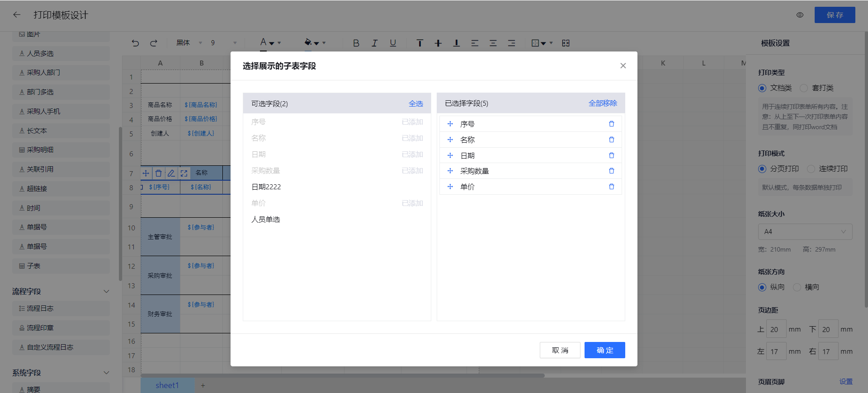This screenshot has height=393, width=868.
Task: Add 人员单选 field from available list
Action: pyautogui.click(x=337, y=220)
